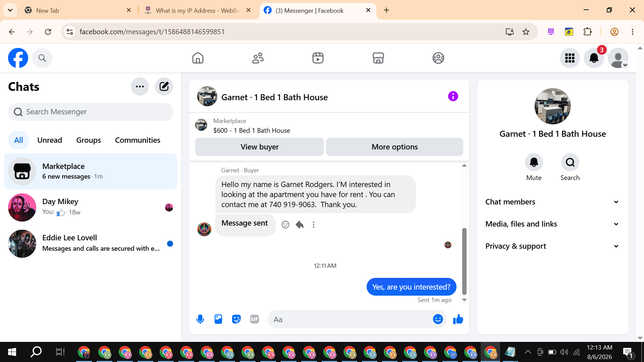Open the Facebook home logo

click(x=18, y=58)
